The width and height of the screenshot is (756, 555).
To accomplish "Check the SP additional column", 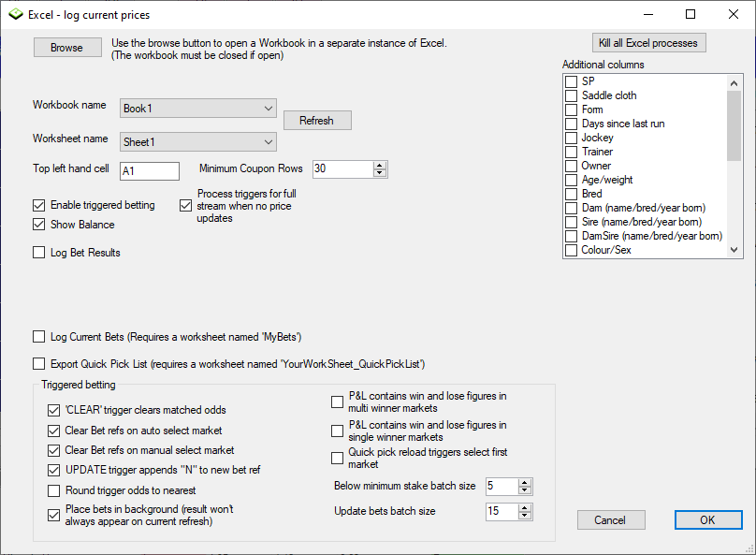I will pos(572,81).
